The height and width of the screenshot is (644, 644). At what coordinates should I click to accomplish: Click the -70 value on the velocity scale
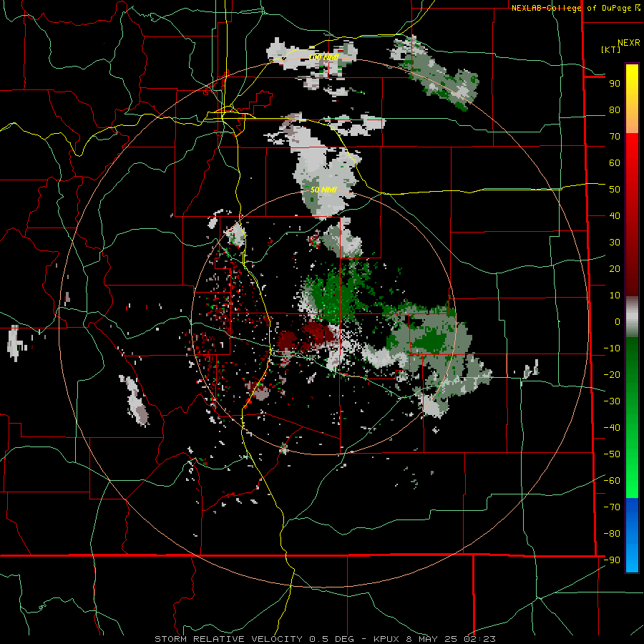pos(612,507)
